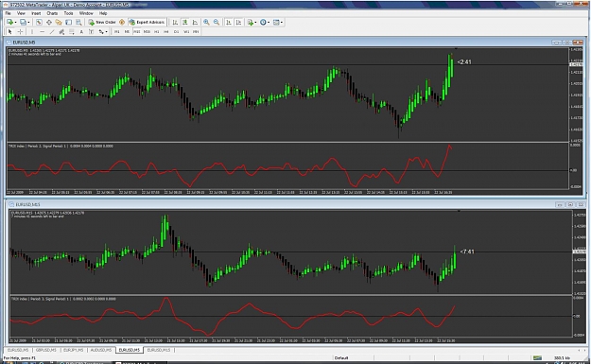Switch timeframe to H4
591x364 pixels.
(x=166, y=31)
